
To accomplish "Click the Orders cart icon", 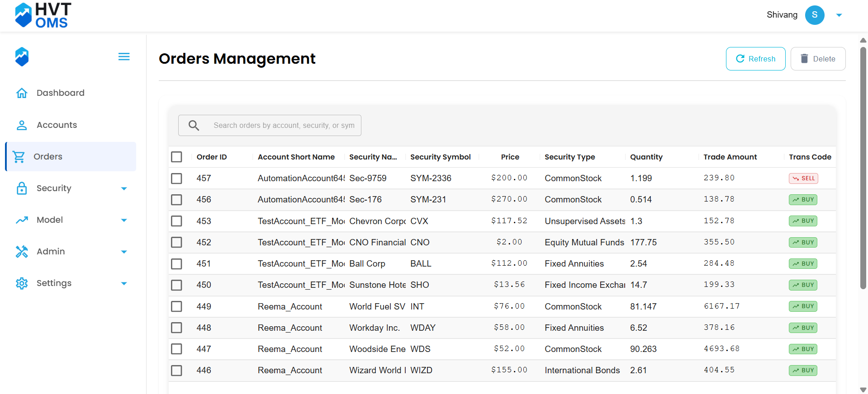I will [19, 157].
